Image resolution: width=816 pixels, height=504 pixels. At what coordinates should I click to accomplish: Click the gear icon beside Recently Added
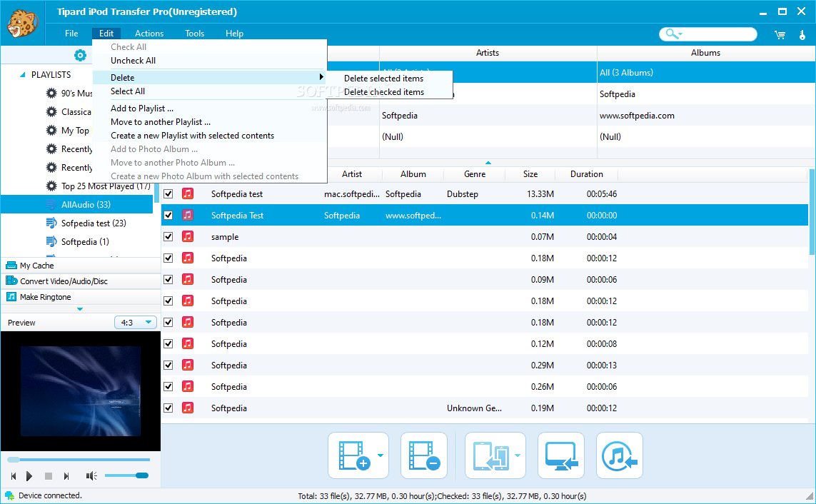click(x=51, y=148)
